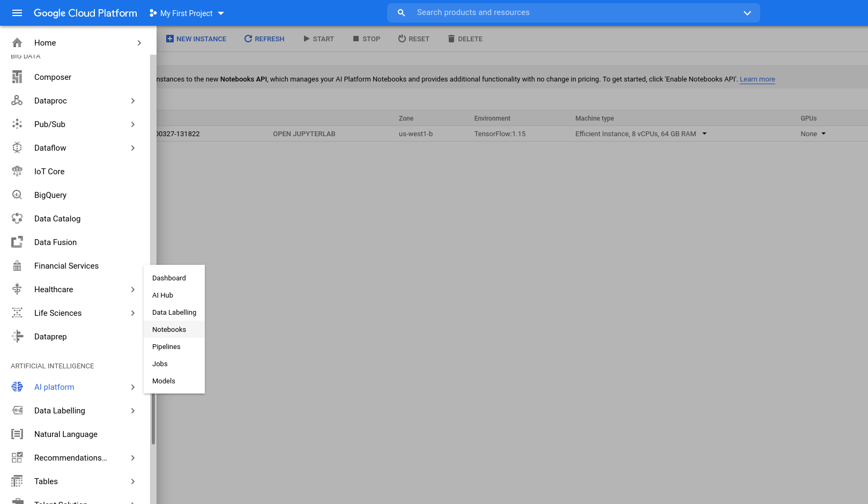Click the Healthcare icon
The height and width of the screenshot is (504, 868).
17,290
